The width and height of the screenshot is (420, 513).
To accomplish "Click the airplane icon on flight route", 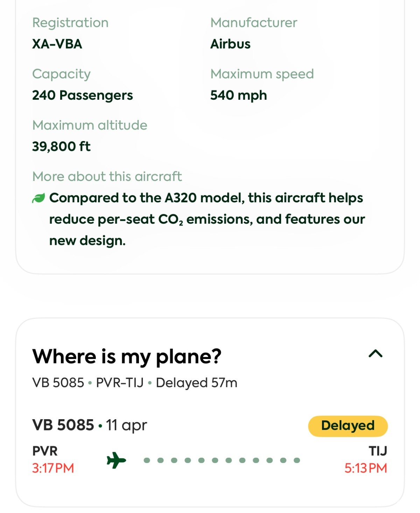I will [116, 460].
